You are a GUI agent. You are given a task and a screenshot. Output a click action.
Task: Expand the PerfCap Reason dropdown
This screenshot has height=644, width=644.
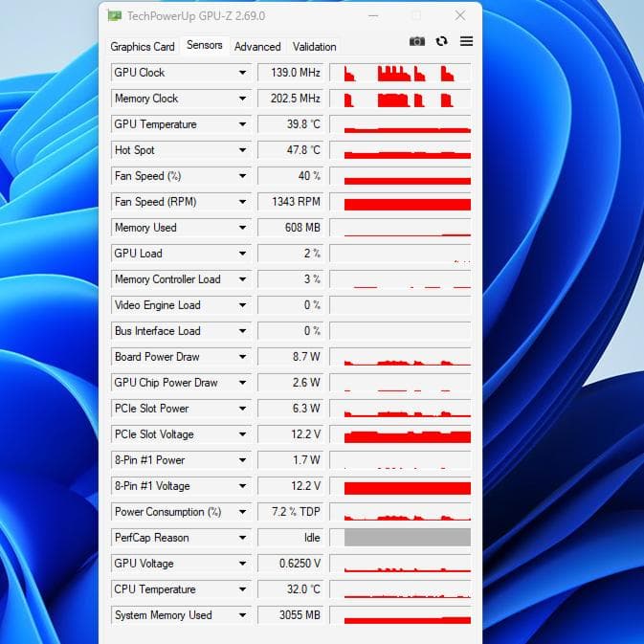coord(243,539)
